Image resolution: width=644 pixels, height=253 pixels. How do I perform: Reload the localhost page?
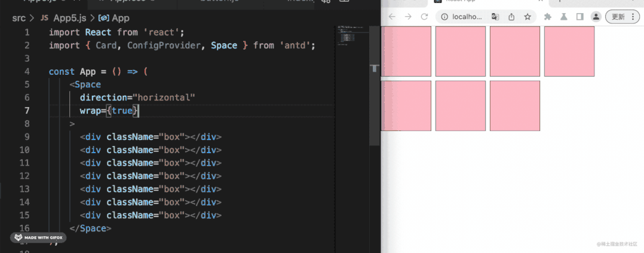tap(424, 17)
